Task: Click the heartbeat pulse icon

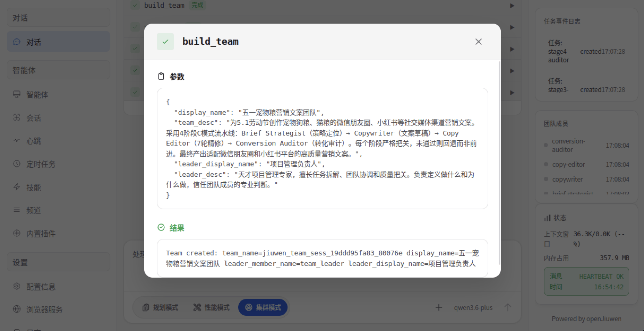Action: click(17, 140)
